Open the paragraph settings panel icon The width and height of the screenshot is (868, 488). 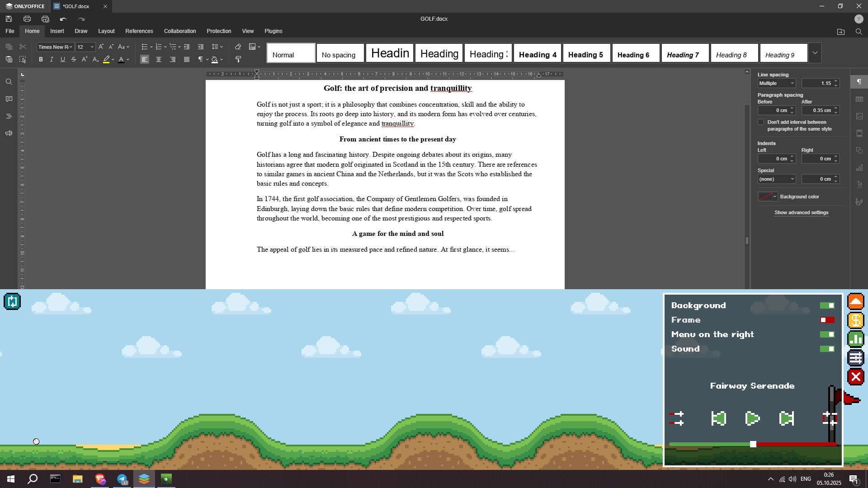click(859, 81)
